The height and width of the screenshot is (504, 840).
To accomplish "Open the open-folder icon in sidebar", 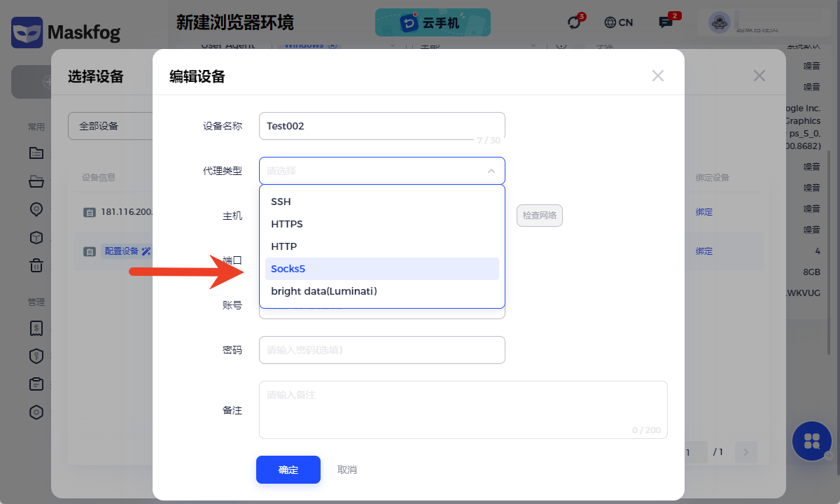I will click(36, 181).
